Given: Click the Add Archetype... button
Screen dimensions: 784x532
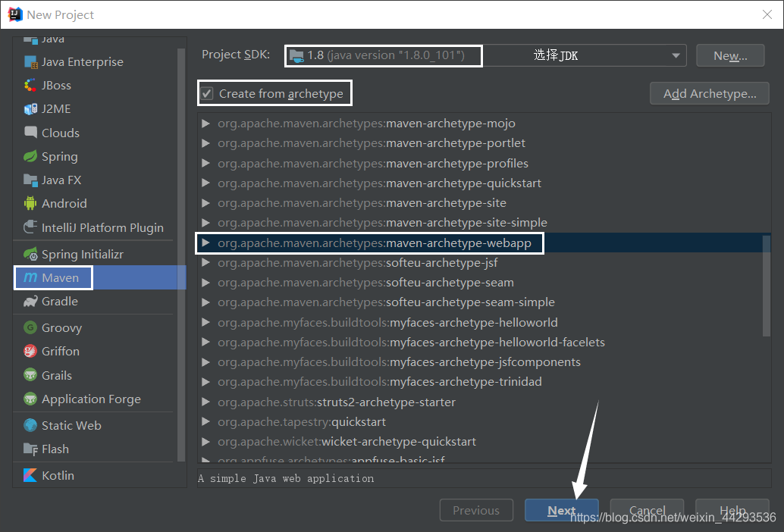Looking at the screenshot, I should click(x=709, y=93).
